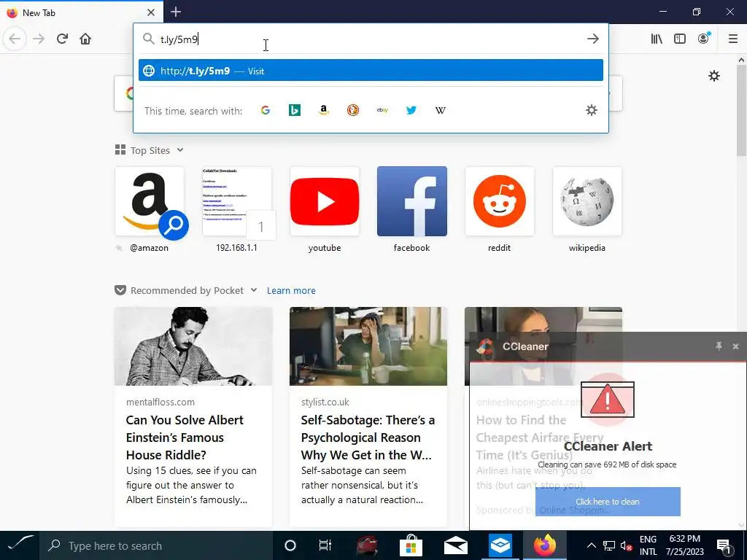The image size is (747, 560).
Task: Show sidebars with the sidebar icon
Action: pyautogui.click(x=680, y=39)
